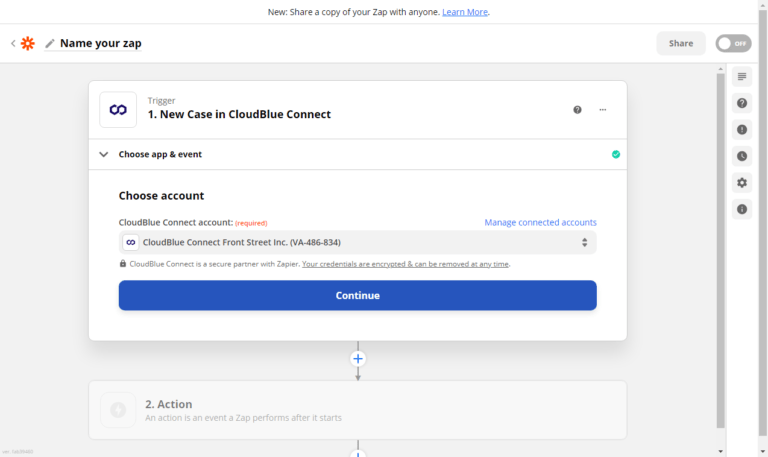Click Manage connected accounts link
Image resolution: width=768 pixels, height=457 pixels.
[540, 222]
